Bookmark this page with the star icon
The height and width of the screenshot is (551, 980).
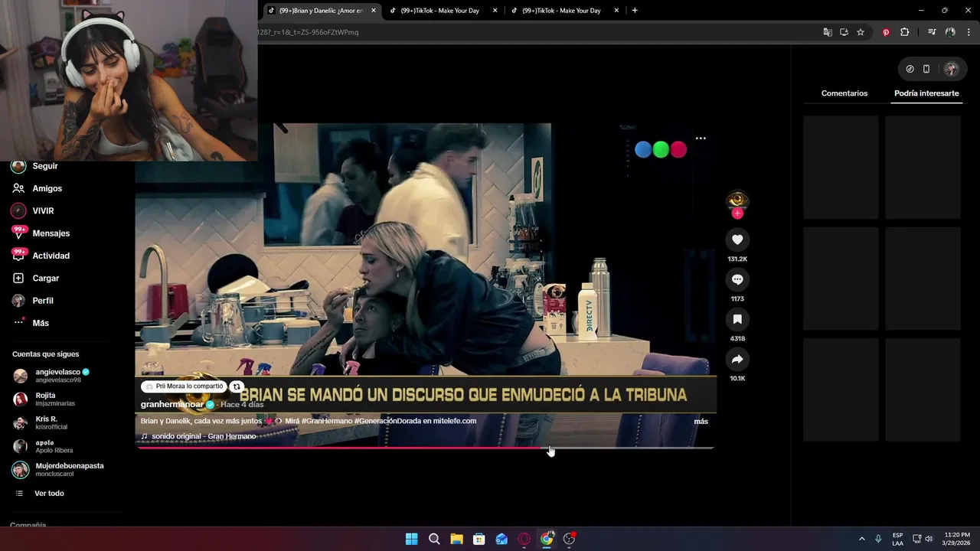861,32
